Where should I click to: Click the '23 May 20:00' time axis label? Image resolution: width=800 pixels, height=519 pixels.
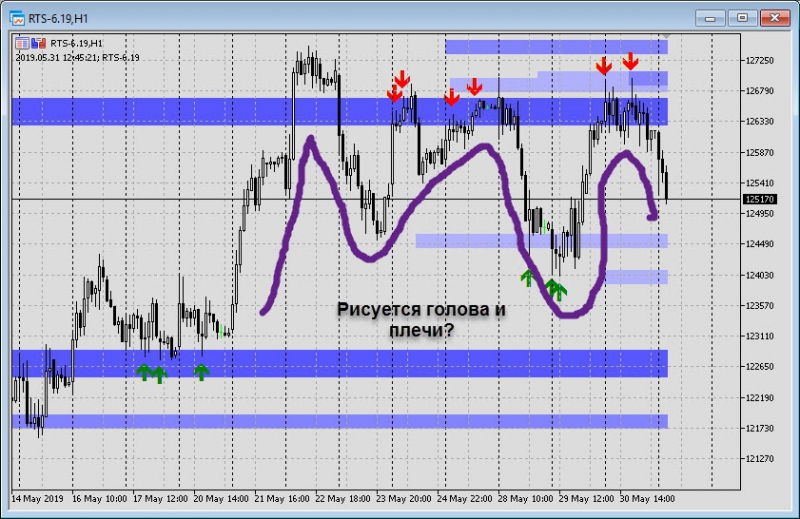(x=403, y=499)
